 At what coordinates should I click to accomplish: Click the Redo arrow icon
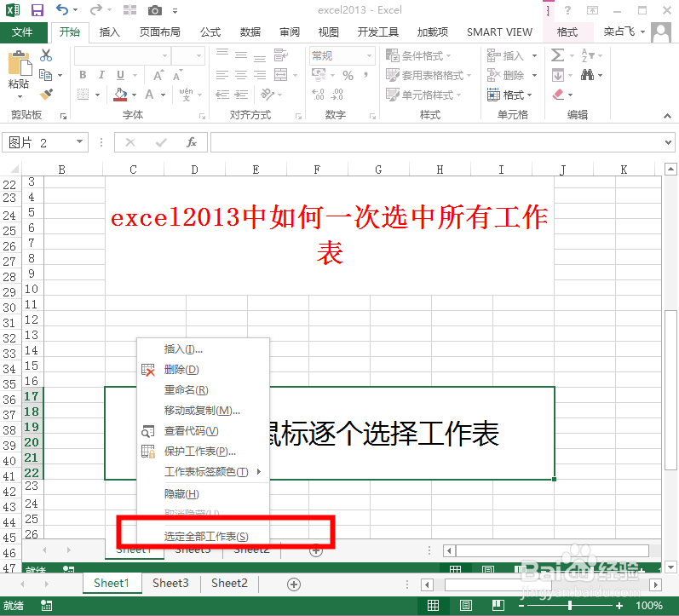coord(95,9)
